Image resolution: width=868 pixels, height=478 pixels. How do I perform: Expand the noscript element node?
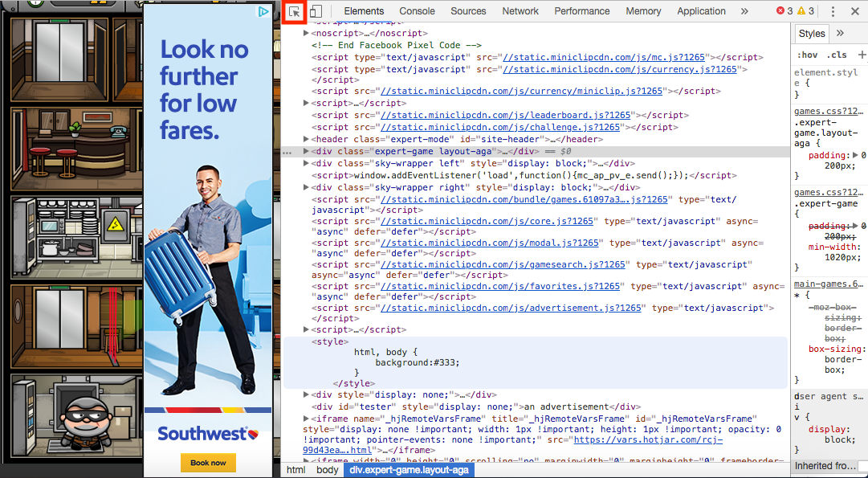click(306, 33)
